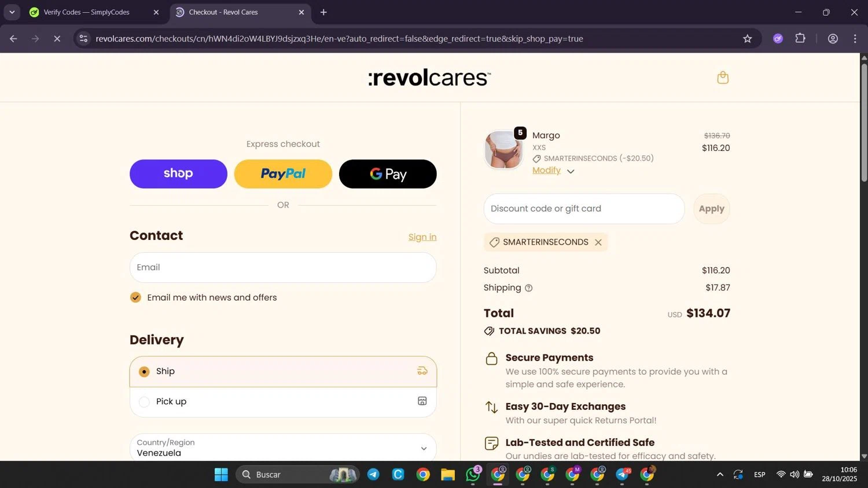Click the Secure Payments lock icon
This screenshot has width=868, height=488.
click(x=491, y=358)
